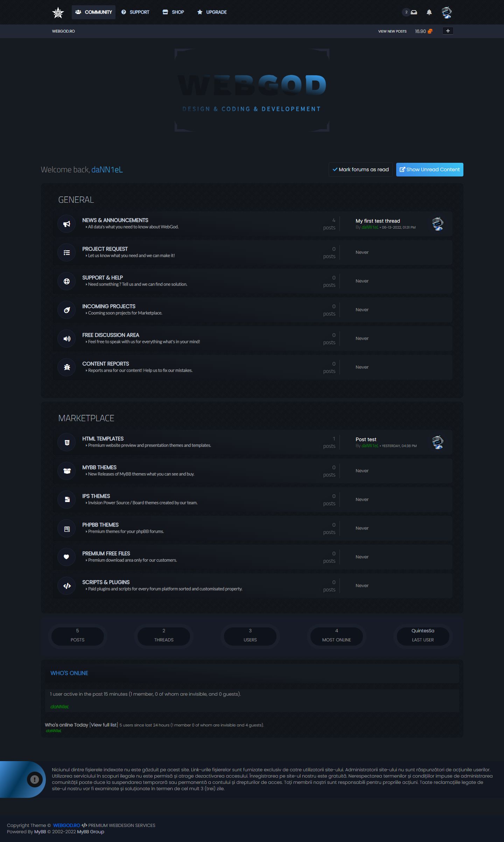The height and width of the screenshot is (842, 504).
Task: Click News & Announcements megaphone icon
Action: [66, 224]
